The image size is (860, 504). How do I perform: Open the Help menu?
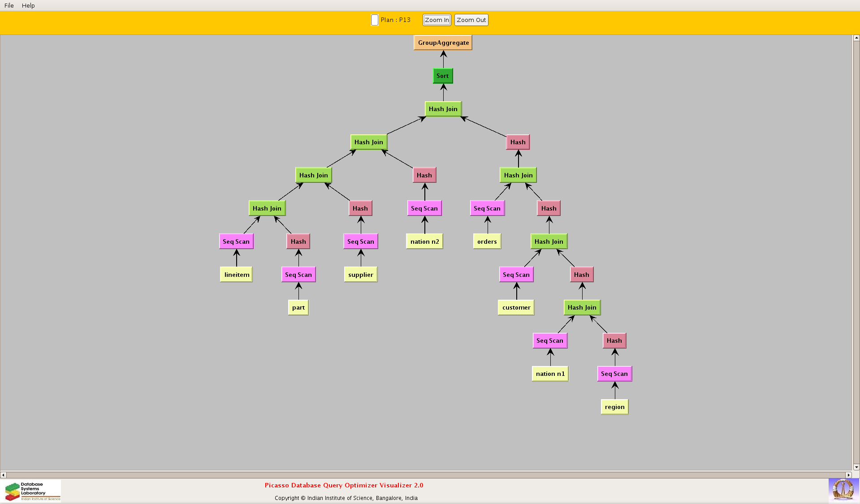click(28, 5)
